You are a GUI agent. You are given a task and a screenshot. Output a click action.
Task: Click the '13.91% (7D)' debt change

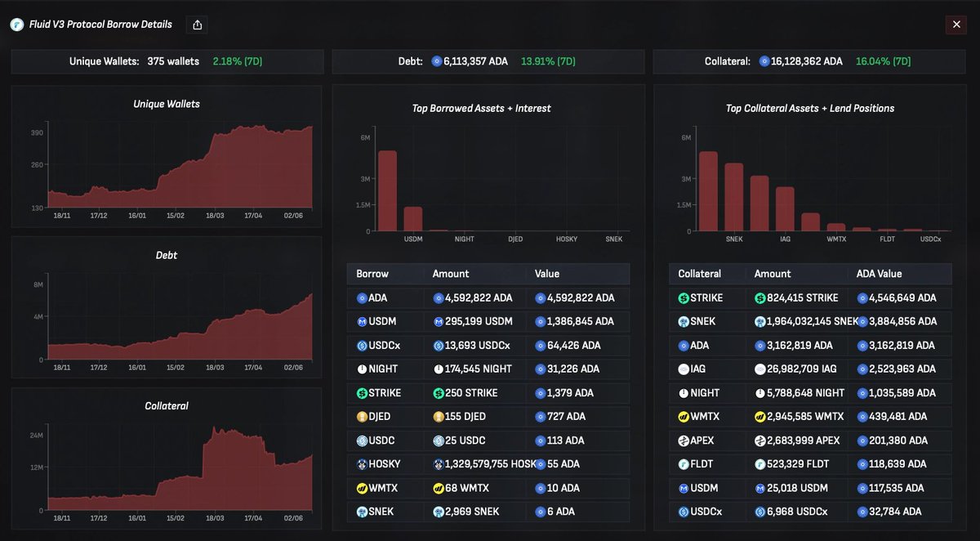(550, 61)
